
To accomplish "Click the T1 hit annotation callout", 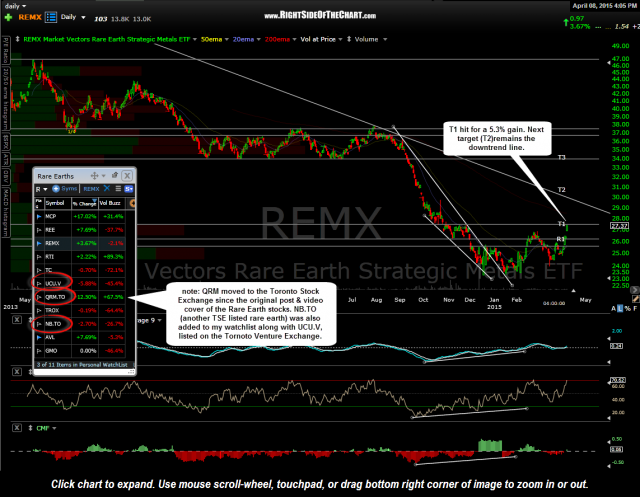I will pyautogui.click(x=497, y=138).
